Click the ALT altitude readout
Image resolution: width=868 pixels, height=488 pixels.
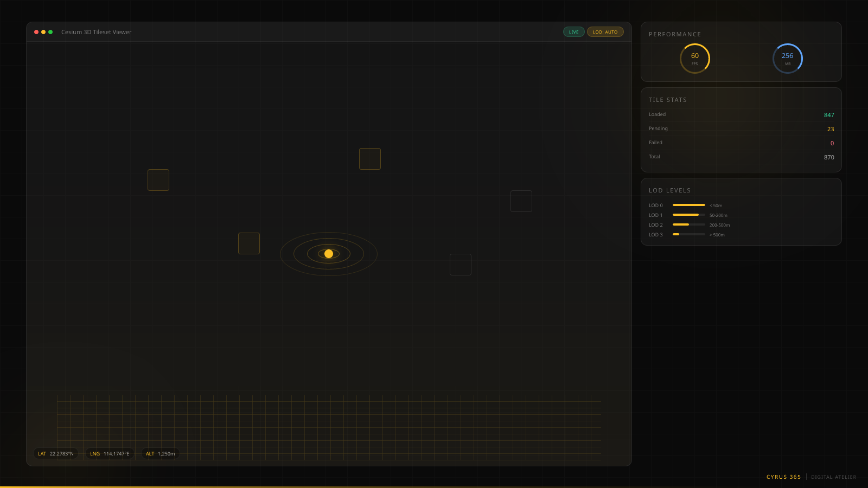coord(161,454)
